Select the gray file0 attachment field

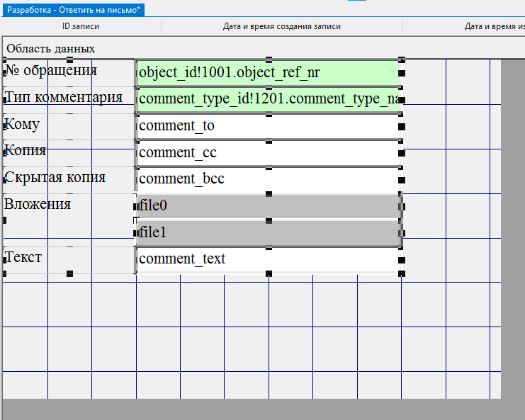tap(269, 206)
